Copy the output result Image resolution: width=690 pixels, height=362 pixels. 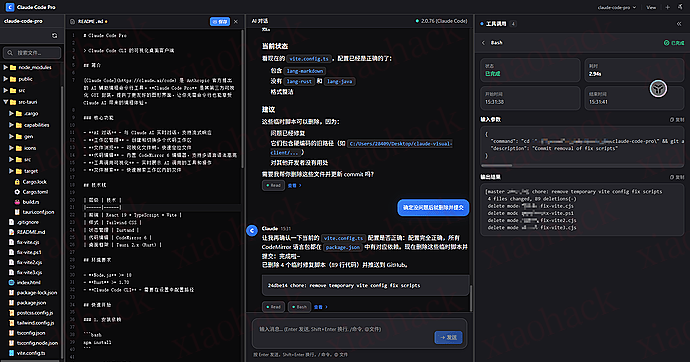click(677, 177)
